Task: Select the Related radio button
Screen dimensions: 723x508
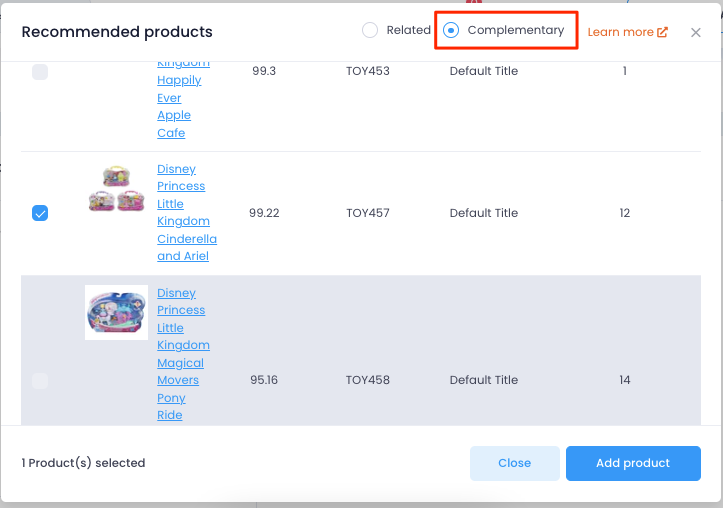Action: (x=370, y=30)
